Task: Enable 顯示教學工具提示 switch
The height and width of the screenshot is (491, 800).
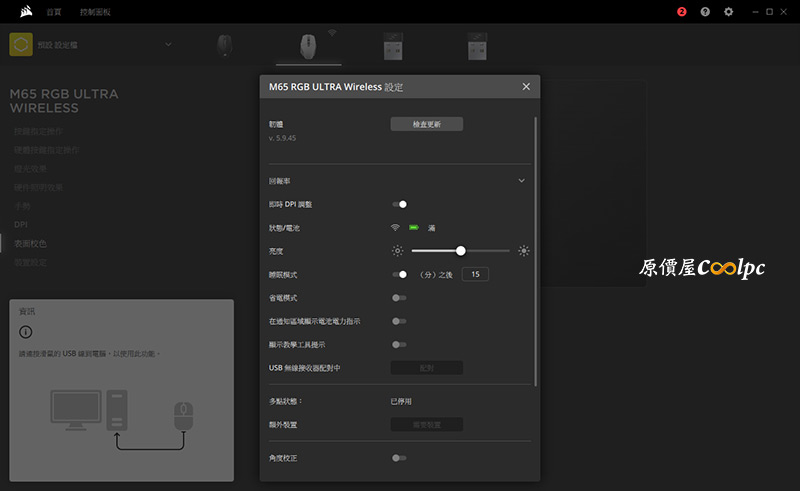Action: pyautogui.click(x=399, y=345)
